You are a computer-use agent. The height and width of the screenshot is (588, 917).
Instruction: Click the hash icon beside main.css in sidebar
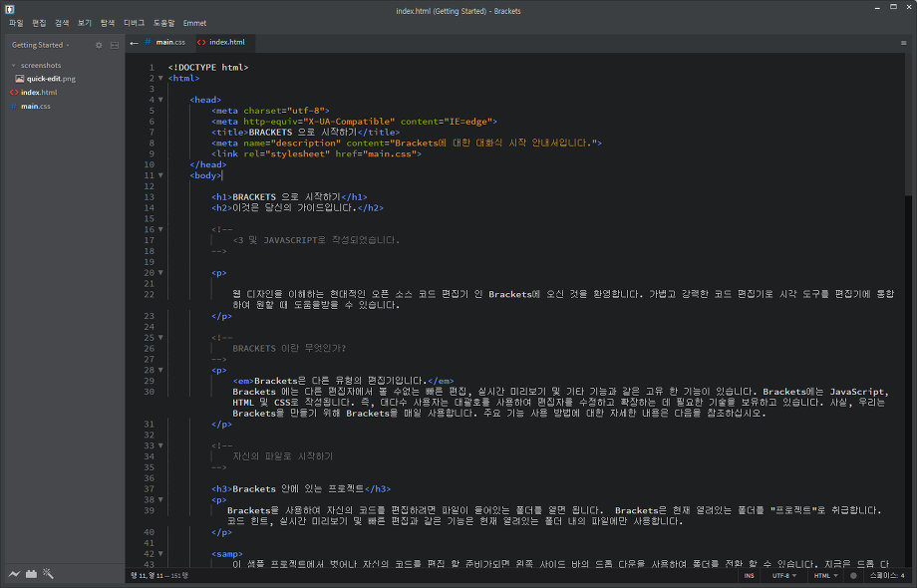click(x=14, y=107)
